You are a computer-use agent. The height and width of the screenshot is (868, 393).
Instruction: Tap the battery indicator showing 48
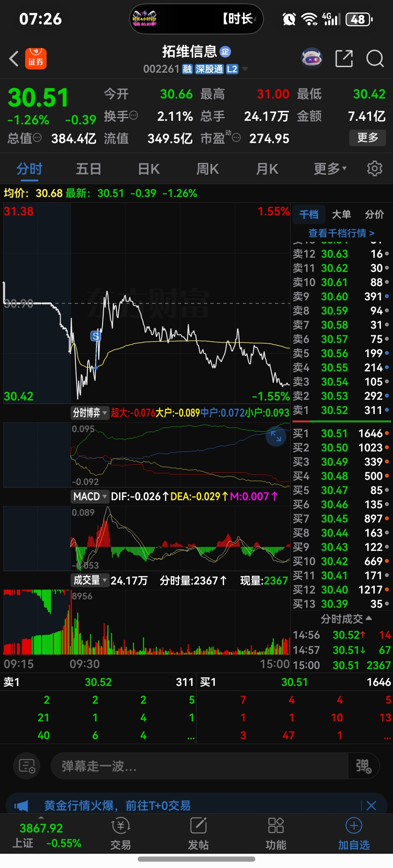[x=359, y=20]
